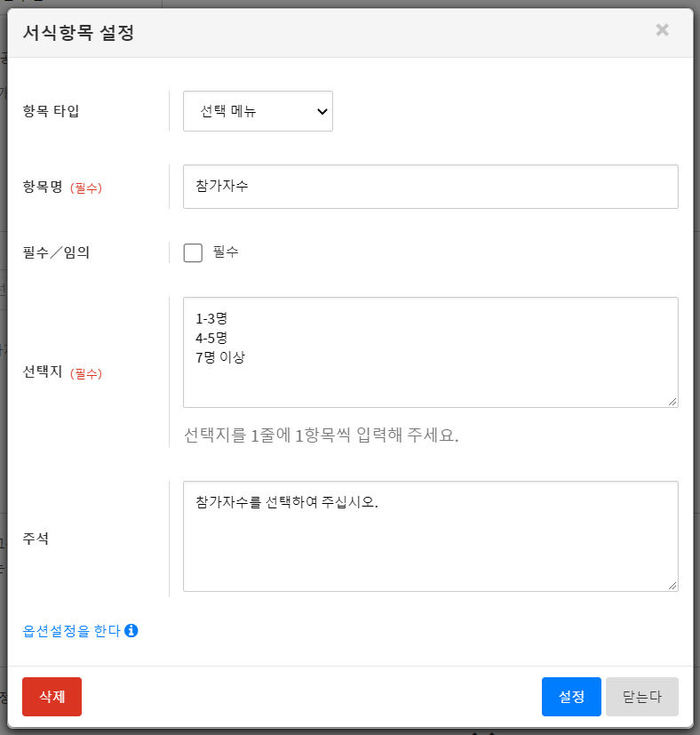Click the 서식항목 설정 dialog title
This screenshot has width=700, height=735.
[78, 34]
